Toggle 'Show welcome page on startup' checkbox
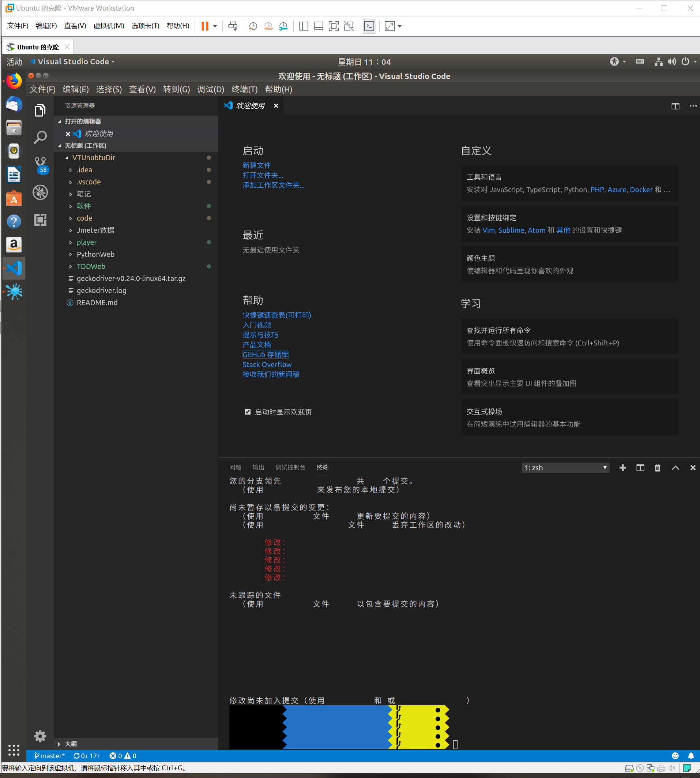 coord(247,412)
